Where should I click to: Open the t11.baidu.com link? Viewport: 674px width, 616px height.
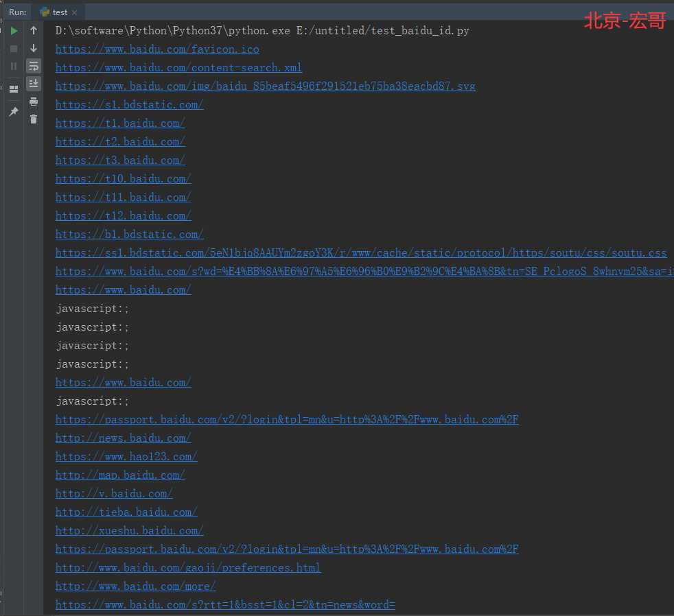pyautogui.click(x=124, y=197)
